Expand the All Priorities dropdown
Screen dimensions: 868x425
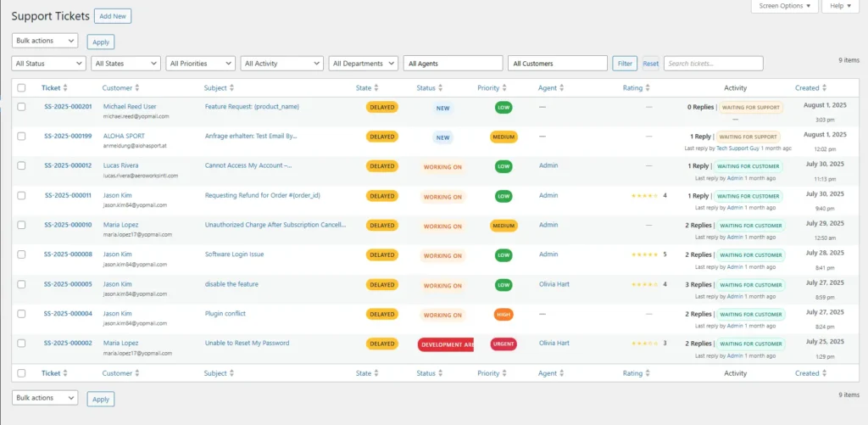200,63
